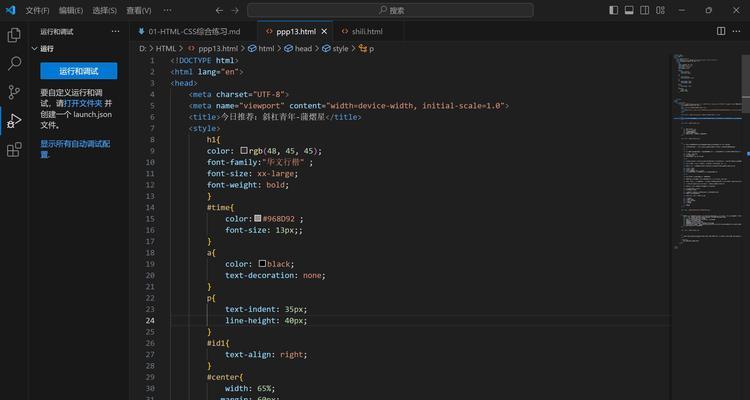
Task: Click the 运行和调试 blue button
Action: point(78,71)
